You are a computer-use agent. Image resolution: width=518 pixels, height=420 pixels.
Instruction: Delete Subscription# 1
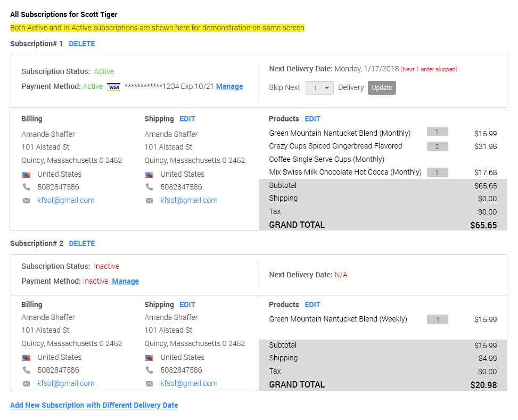[82, 44]
